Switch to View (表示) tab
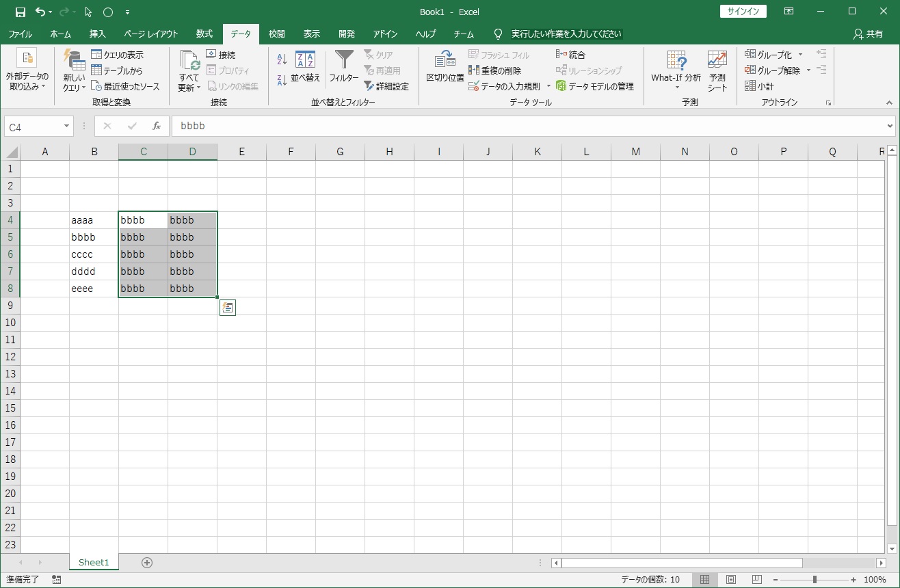900x588 pixels. coord(312,34)
